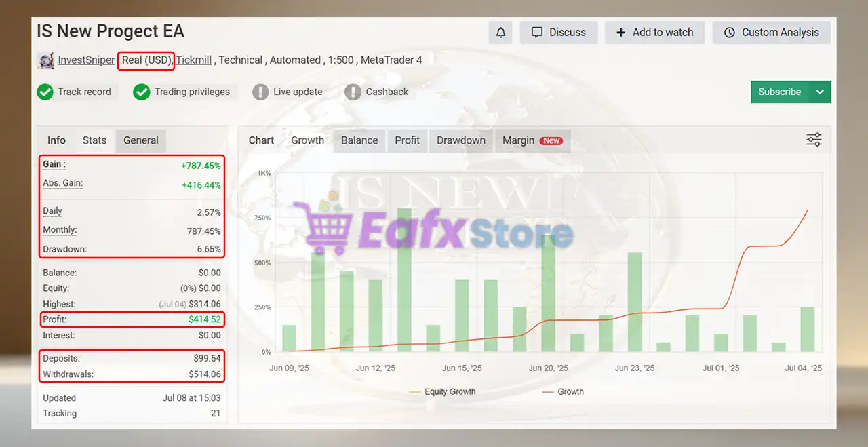Open the Tickmill broker link
Image resolution: width=868 pixels, height=447 pixels.
[x=194, y=60]
